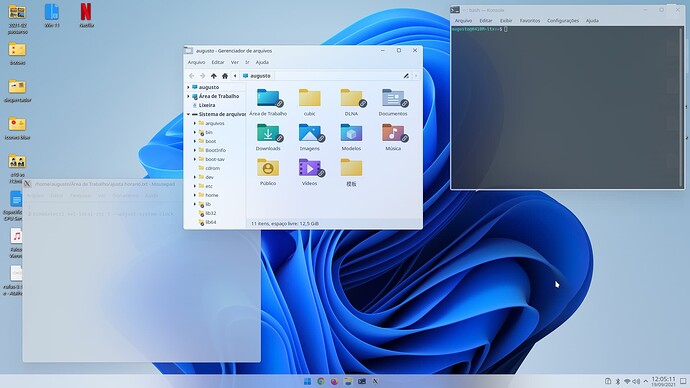Go up to the parent folder
Screen dimensions: 690x388
click(213, 76)
